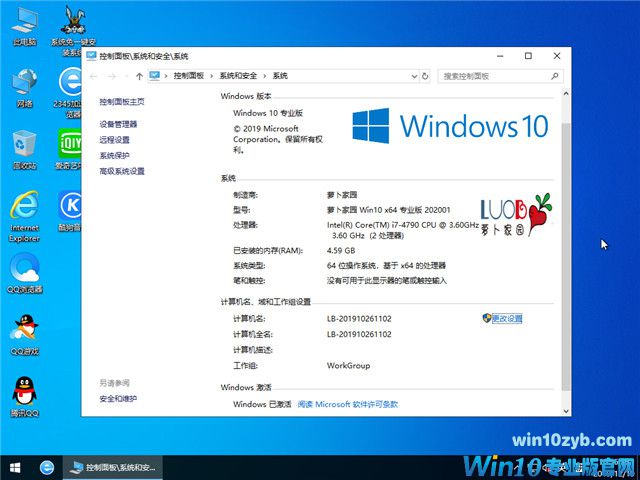The height and width of the screenshot is (480, 640).
Task: Go back with the navigation arrow
Action: (x=93, y=76)
